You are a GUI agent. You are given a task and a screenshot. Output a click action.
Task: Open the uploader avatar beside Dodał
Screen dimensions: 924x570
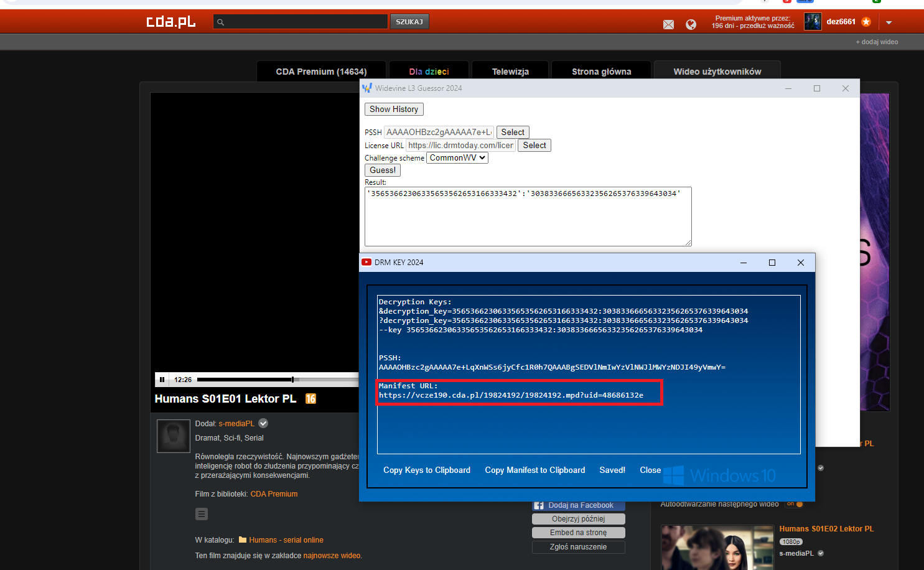pyautogui.click(x=173, y=436)
